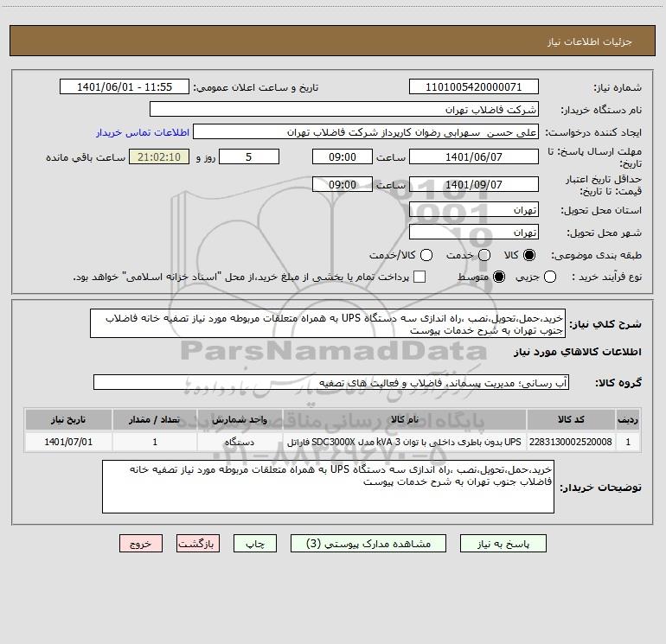Click the unit cell دستگاه
The height and width of the screenshot is (644, 666).
[x=240, y=442]
